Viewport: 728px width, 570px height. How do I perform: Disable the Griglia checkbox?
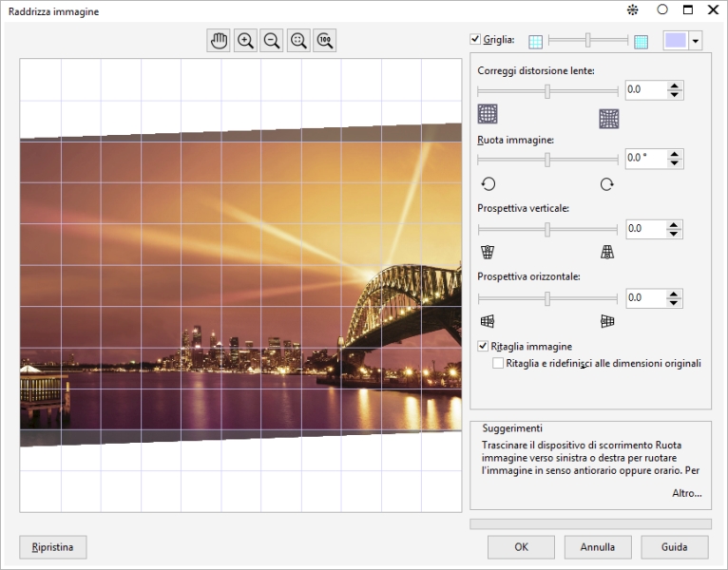coord(475,40)
